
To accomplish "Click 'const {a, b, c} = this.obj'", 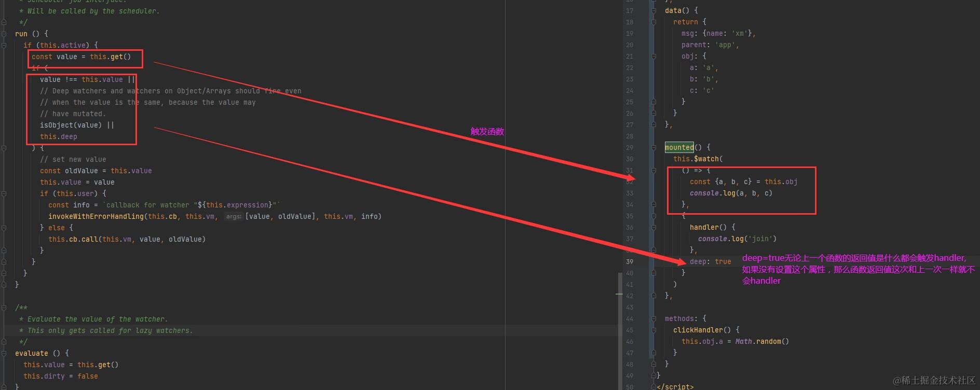I will pyautogui.click(x=743, y=182).
